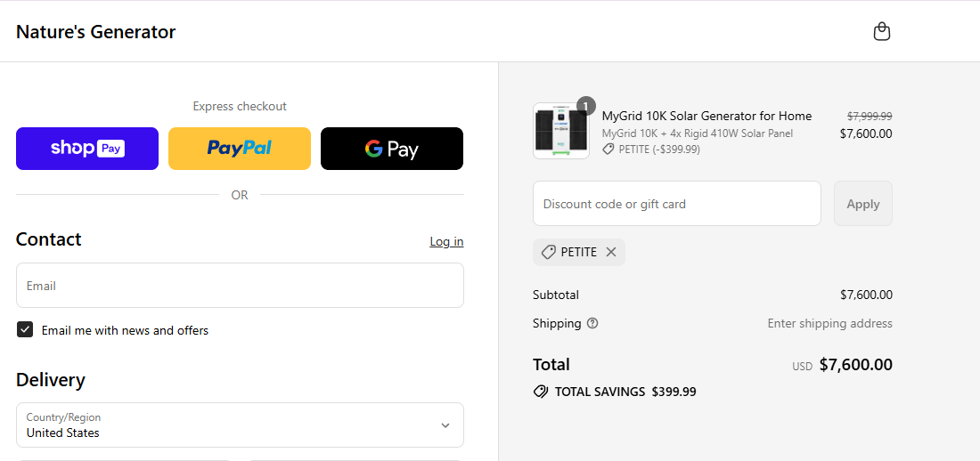Click the Log in link
This screenshot has height=461, width=980.
tap(446, 241)
